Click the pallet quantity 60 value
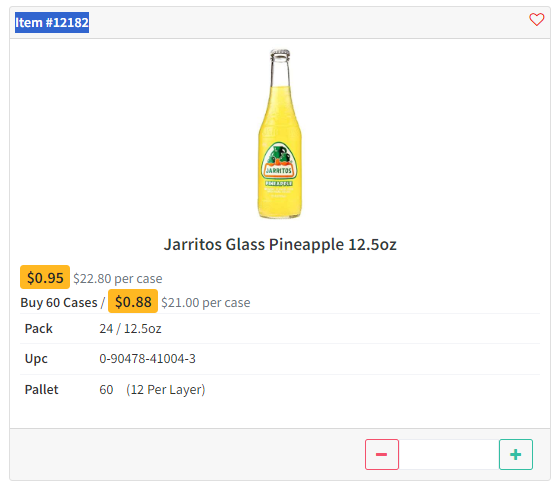This screenshot has width=559, height=491. coord(106,390)
